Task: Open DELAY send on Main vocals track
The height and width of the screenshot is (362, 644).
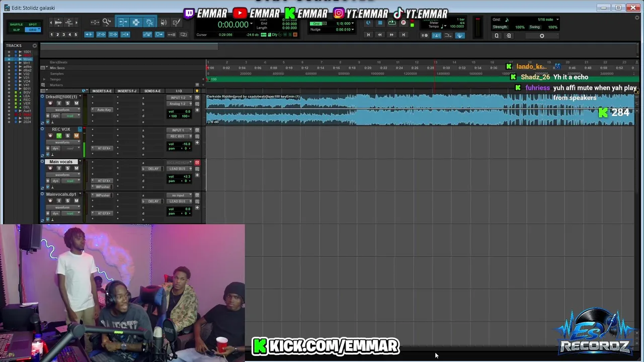Action: coord(153,168)
